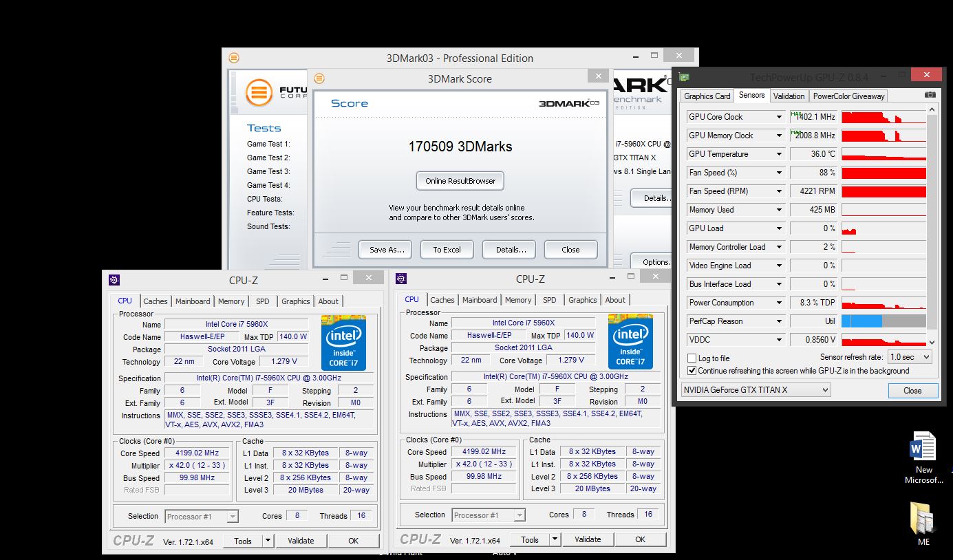Image resolution: width=953 pixels, height=560 pixels.
Task: Open the Memory Used sensor dropdown
Action: point(779,210)
